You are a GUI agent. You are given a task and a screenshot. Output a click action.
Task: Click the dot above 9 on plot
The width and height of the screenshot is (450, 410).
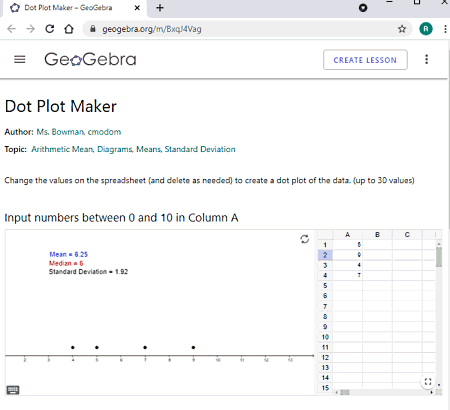tap(193, 347)
